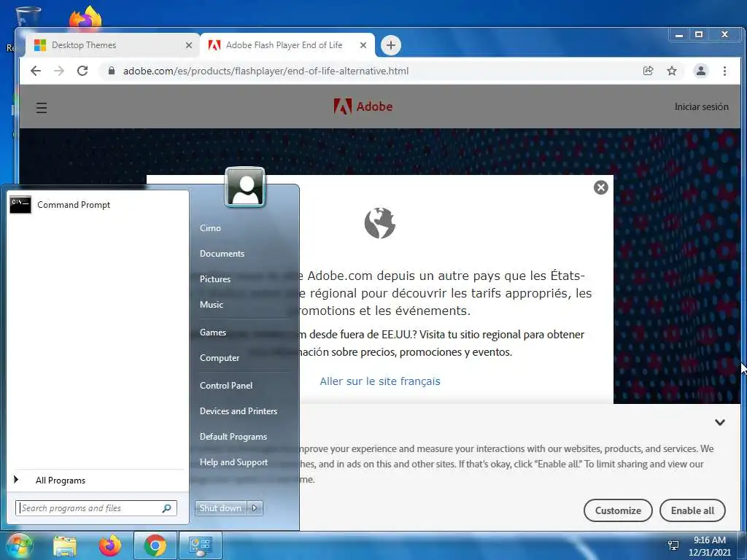Open Pictures from Start menu
This screenshot has height=560, width=747.
coord(215,279)
